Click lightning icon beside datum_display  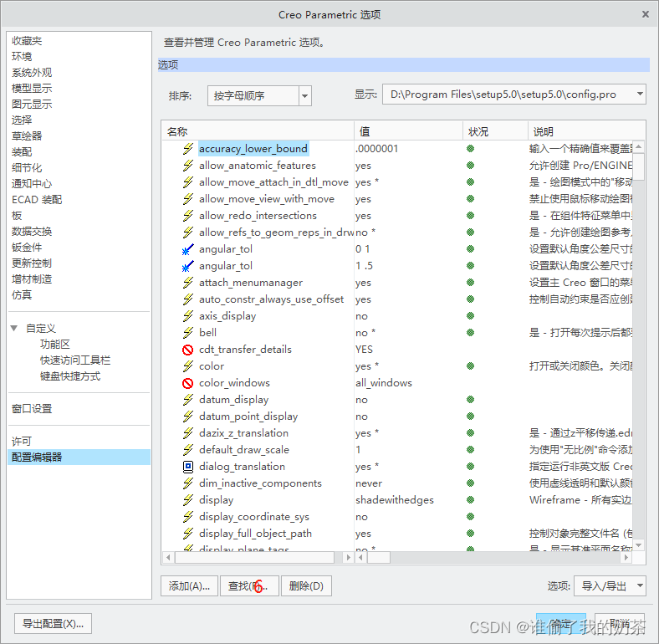pos(188,400)
